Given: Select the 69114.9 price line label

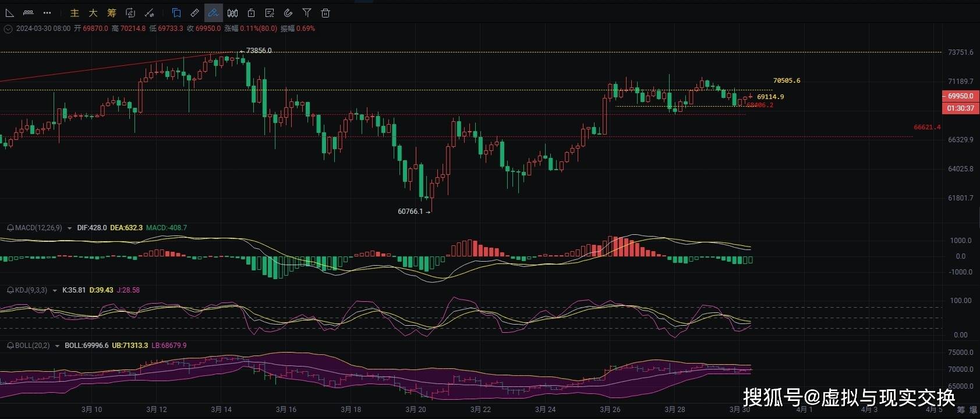Looking at the screenshot, I should pos(770,97).
